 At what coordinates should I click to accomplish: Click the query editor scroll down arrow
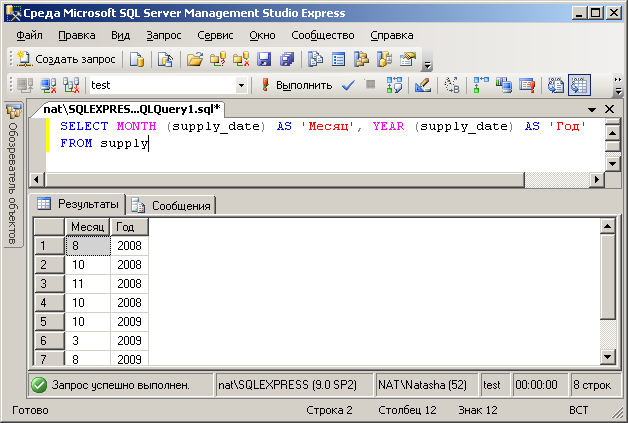(613, 163)
